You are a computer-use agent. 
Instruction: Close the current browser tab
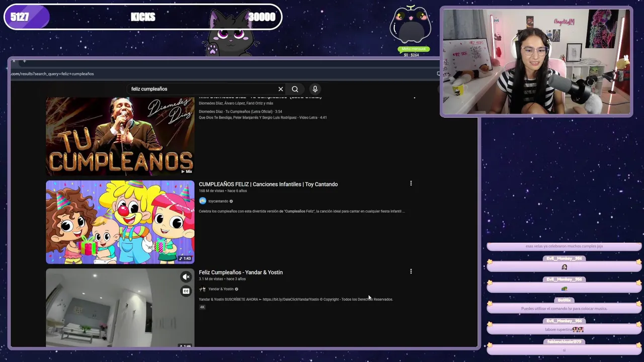14,61
